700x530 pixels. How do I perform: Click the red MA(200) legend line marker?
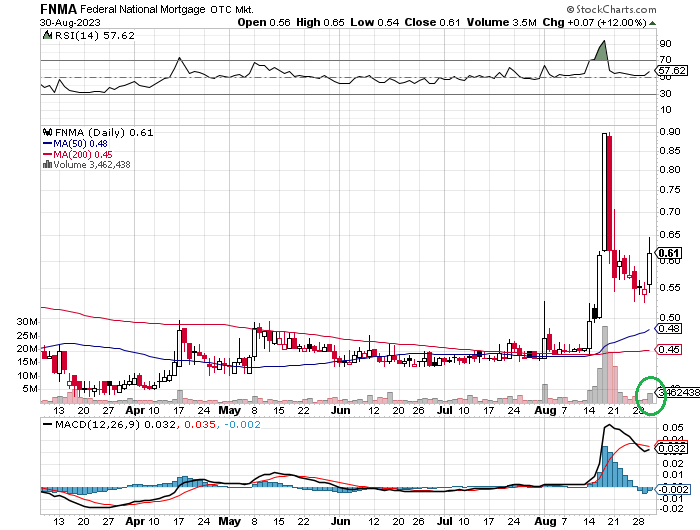[x=48, y=154]
